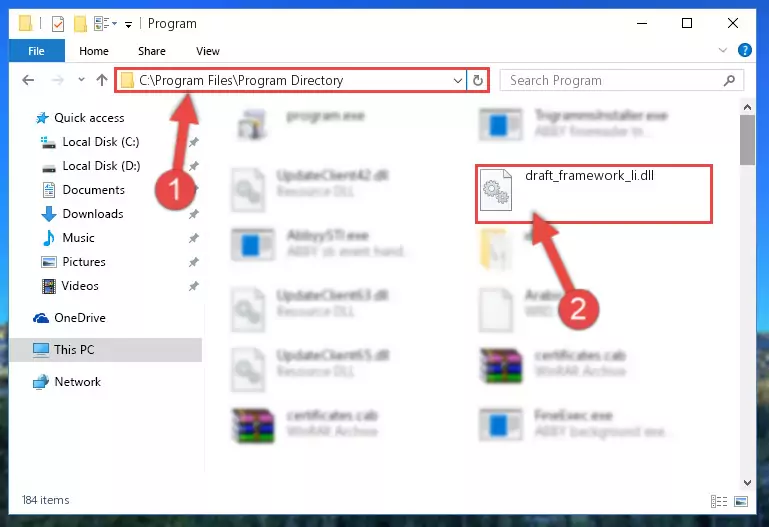This screenshot has width=769, height=527.
Task: Refresh the current folder
Action: click(478, 80)
